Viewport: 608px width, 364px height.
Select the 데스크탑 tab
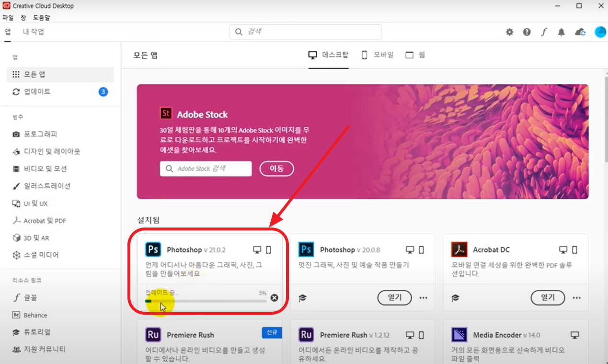pos(328,55)
